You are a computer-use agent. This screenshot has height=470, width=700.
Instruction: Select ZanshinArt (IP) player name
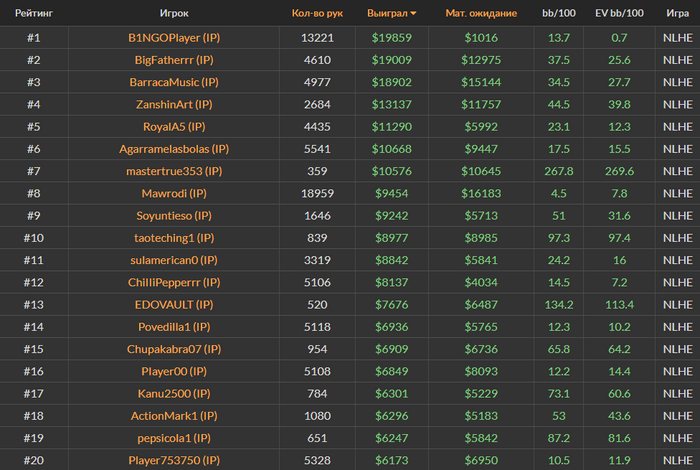pos(174,104)
